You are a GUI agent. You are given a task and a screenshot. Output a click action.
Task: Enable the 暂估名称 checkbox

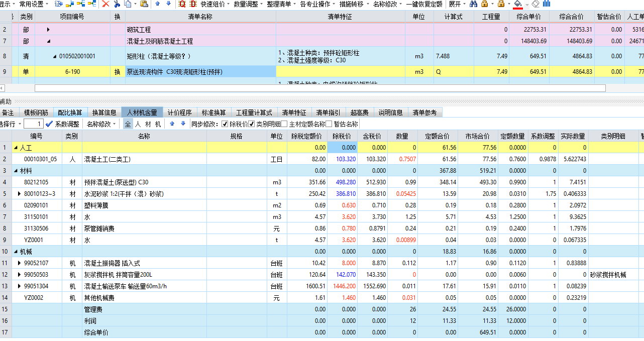(329, 124)
